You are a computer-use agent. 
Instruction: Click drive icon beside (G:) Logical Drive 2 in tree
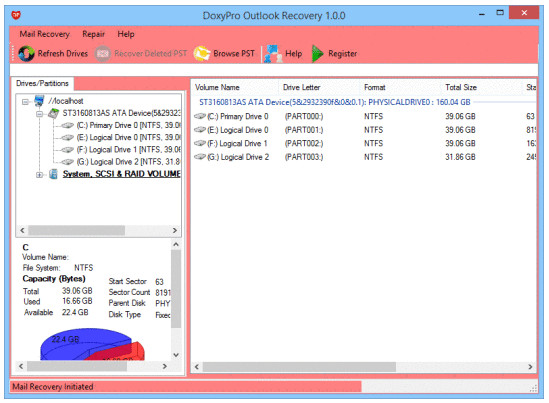tap(67, 162)
